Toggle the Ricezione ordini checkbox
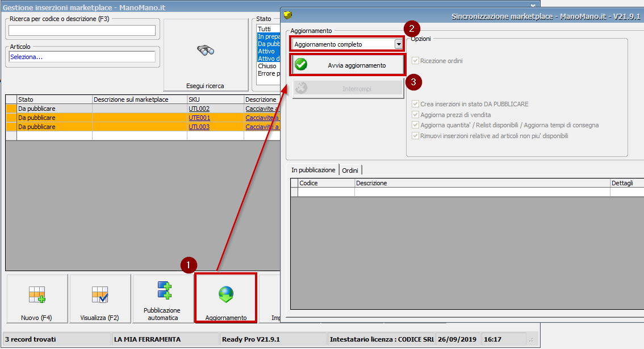Viewport: 644px width, 349px height. pyautogui.click(x=416, y=61)
